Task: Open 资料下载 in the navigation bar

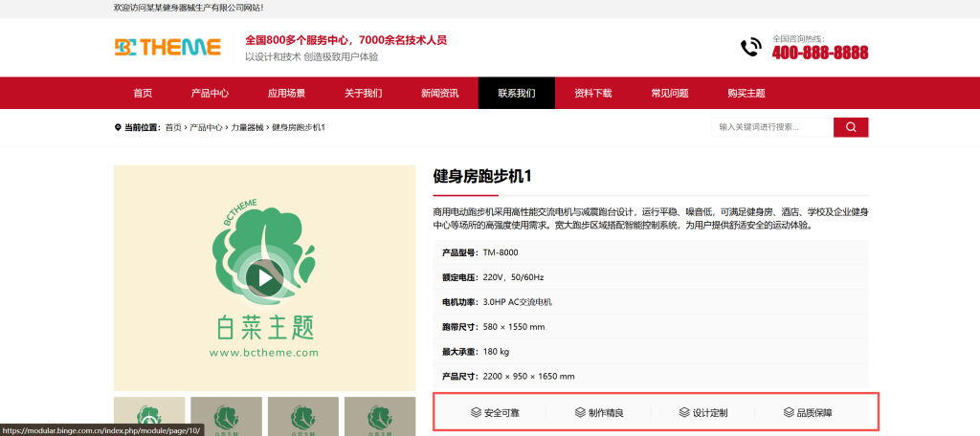Action: click(x=593, y=93)
